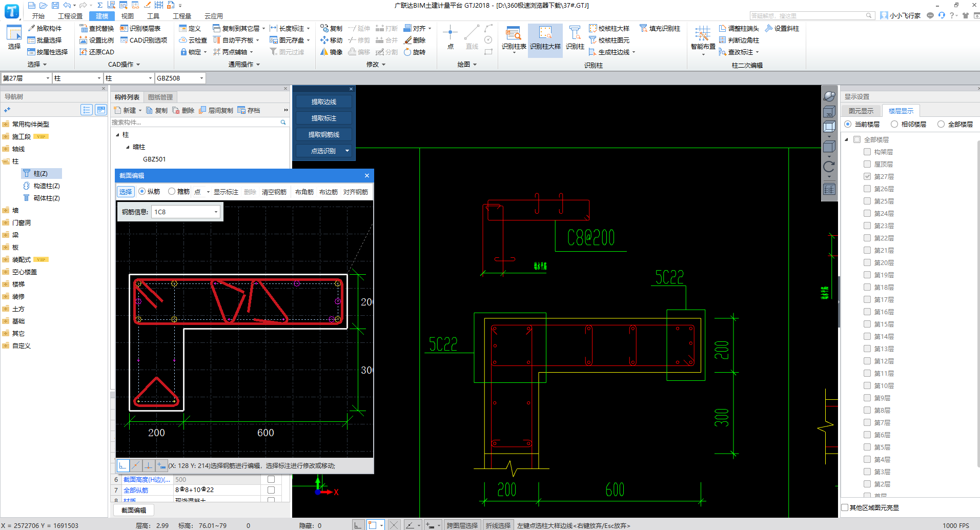Screen dimensions: 980x530
Task: Click the 提取边线 button
Action: point(324,101)
